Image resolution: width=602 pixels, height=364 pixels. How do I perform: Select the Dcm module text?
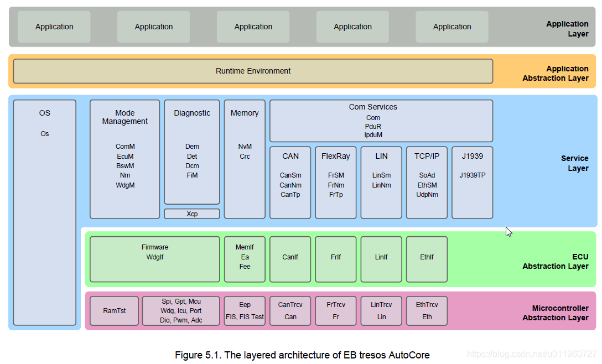click(x=192, y=166)
